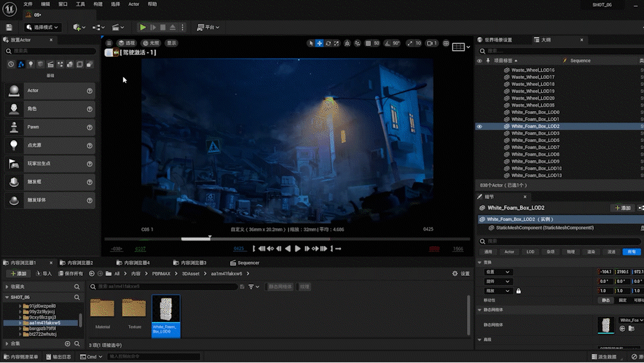Image resolution: width=644 pixels, height=363 pixels.
Task: Open the Blueprints toolbar icon
Action: click(x=98, y=27)
